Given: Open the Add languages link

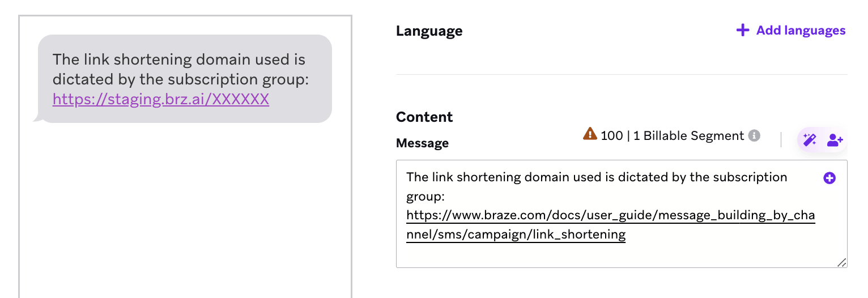Looking at the screenshot, I should (x=800, y=31).
